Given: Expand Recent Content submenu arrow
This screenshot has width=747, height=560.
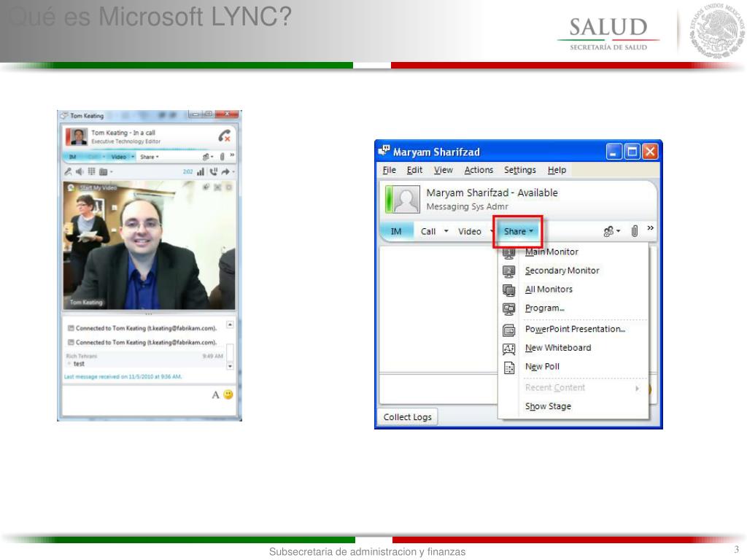Looking at the screenshot, I should coord(638,388).
